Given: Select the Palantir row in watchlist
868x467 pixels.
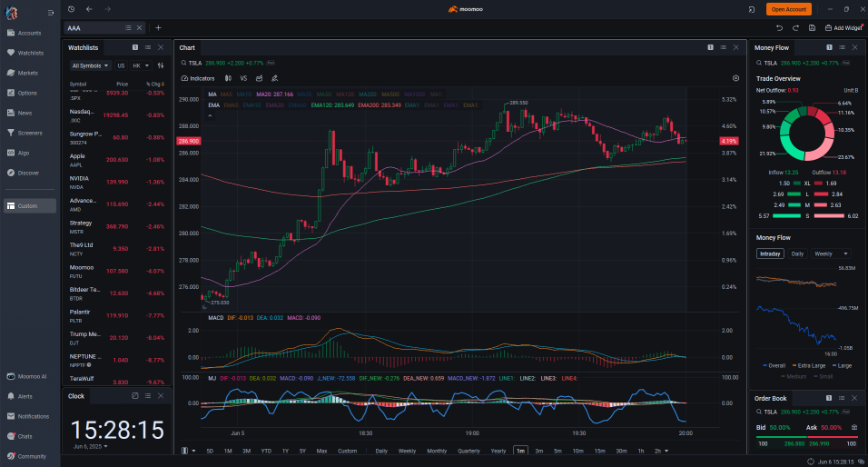Looking at the screenshot, I should pos(116,316).
